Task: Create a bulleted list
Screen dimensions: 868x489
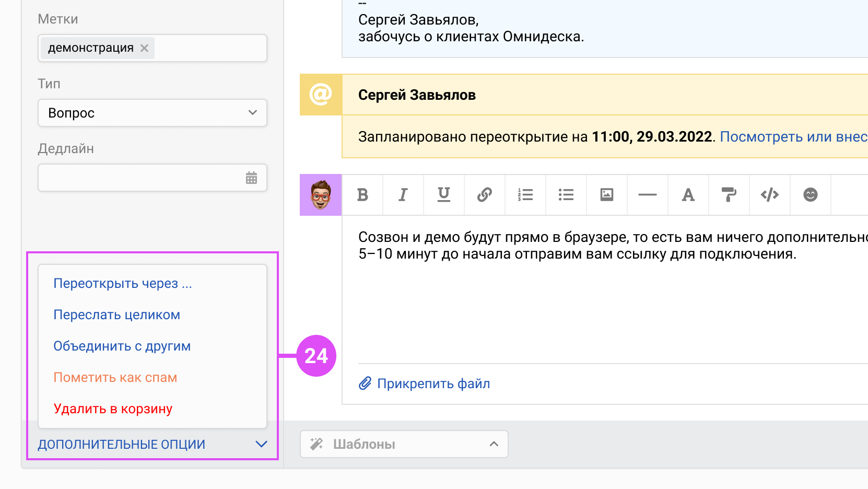Action: pos(566,195)
